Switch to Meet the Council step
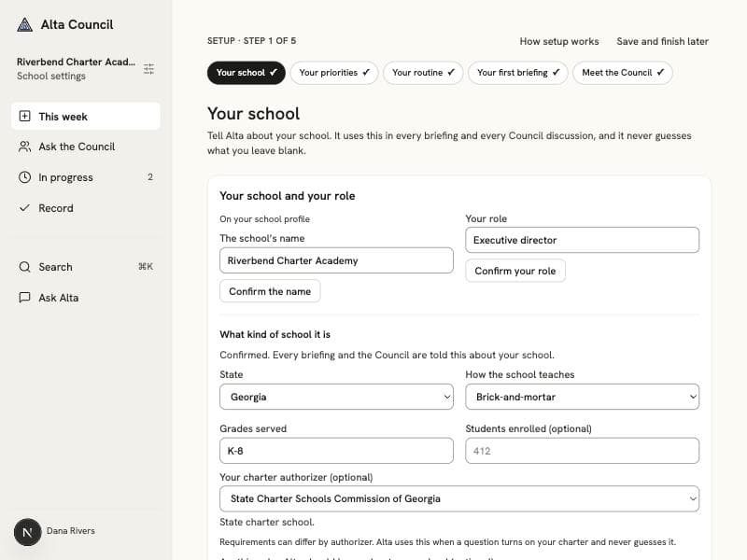 tap(623, 73)
